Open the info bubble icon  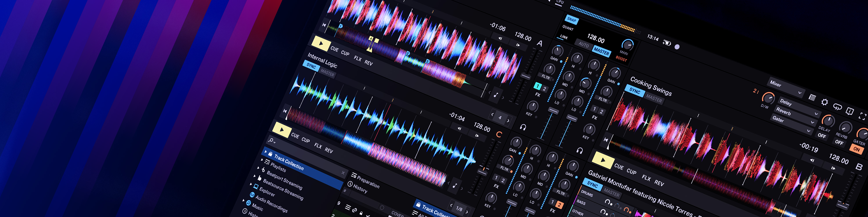click(850, 111)
